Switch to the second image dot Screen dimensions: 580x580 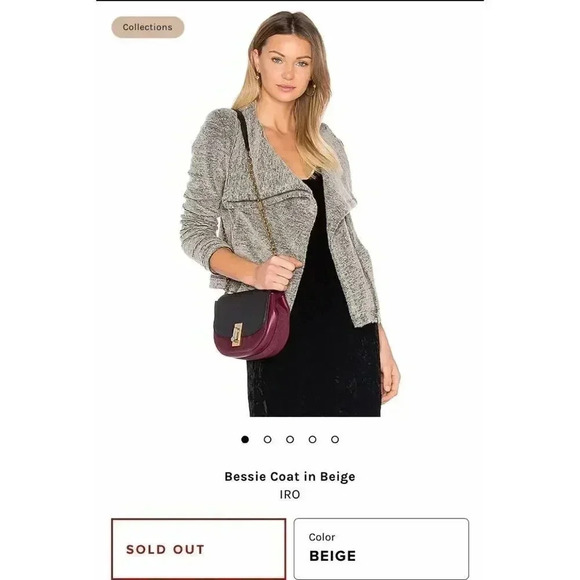tap(267, 439)
